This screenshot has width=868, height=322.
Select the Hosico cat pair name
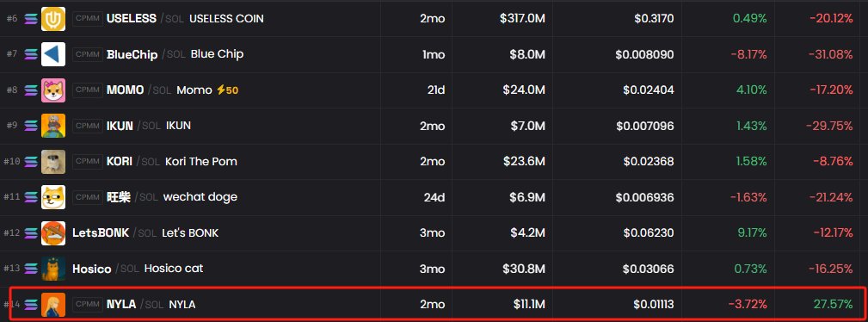coord(174,269)
